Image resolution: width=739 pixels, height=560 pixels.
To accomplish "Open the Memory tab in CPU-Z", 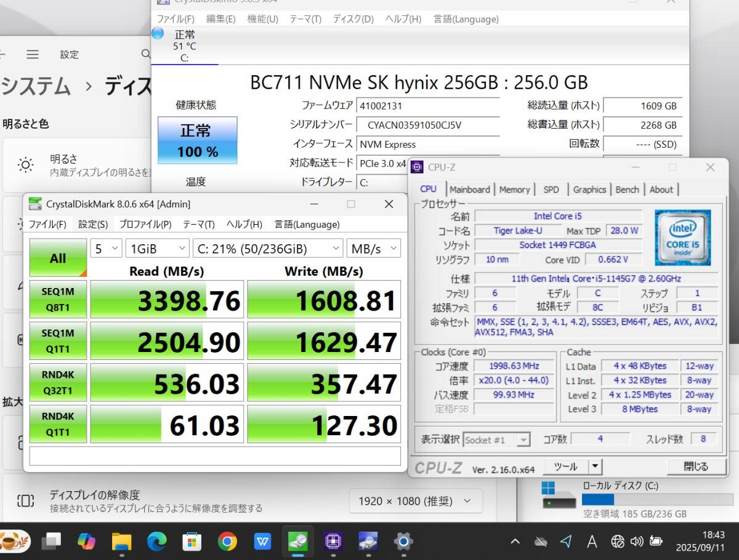I will (514, 190).
